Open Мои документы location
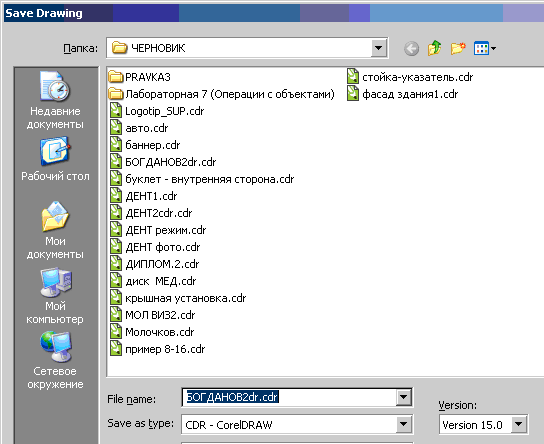This screenshot has height=444, width=544. pos(55,230)
